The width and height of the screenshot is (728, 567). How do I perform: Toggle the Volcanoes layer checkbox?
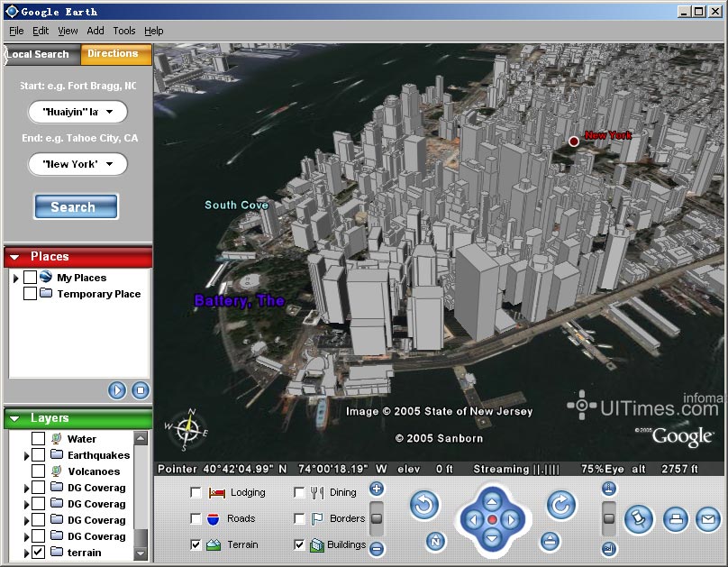[x=38, y=471]
